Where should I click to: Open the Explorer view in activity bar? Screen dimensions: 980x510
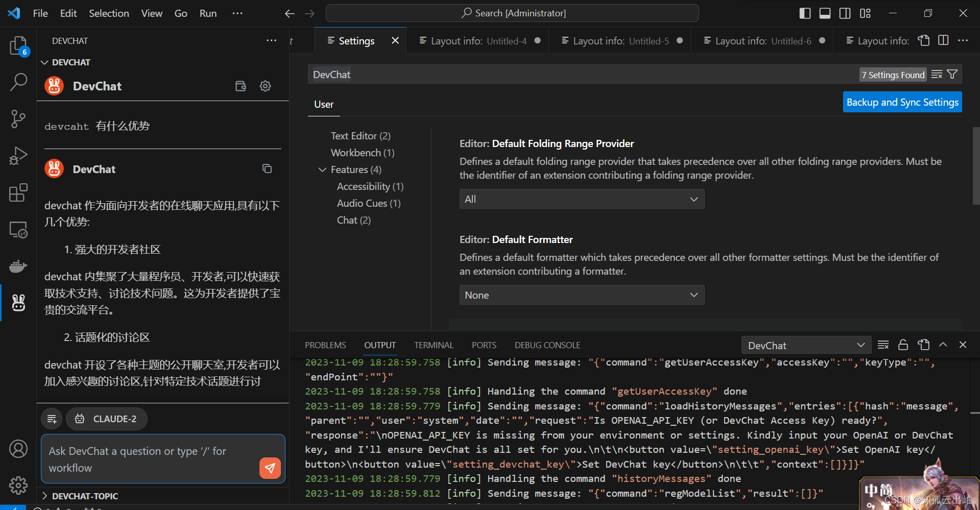click(18, 45)
